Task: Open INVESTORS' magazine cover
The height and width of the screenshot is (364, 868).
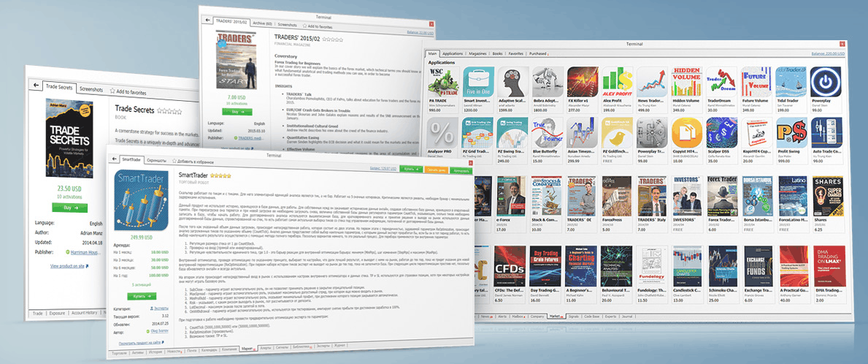Action: click(x=686, y=197)
